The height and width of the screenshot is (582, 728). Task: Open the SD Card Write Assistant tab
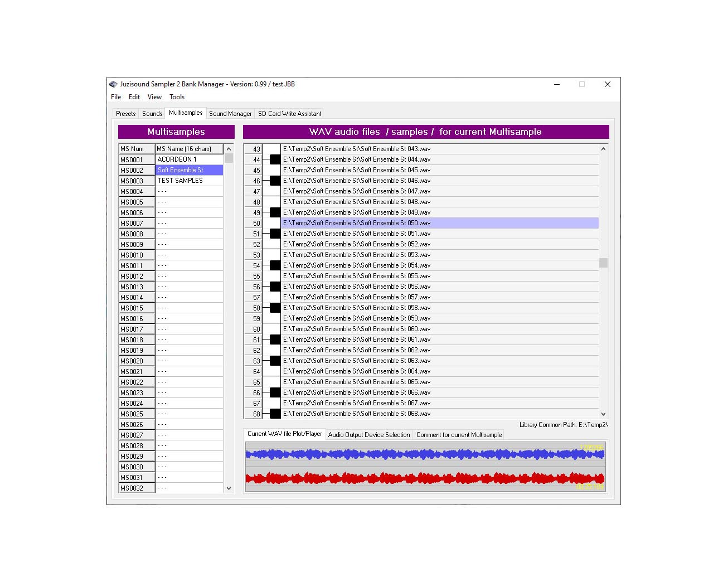click(x=289, y=114)
